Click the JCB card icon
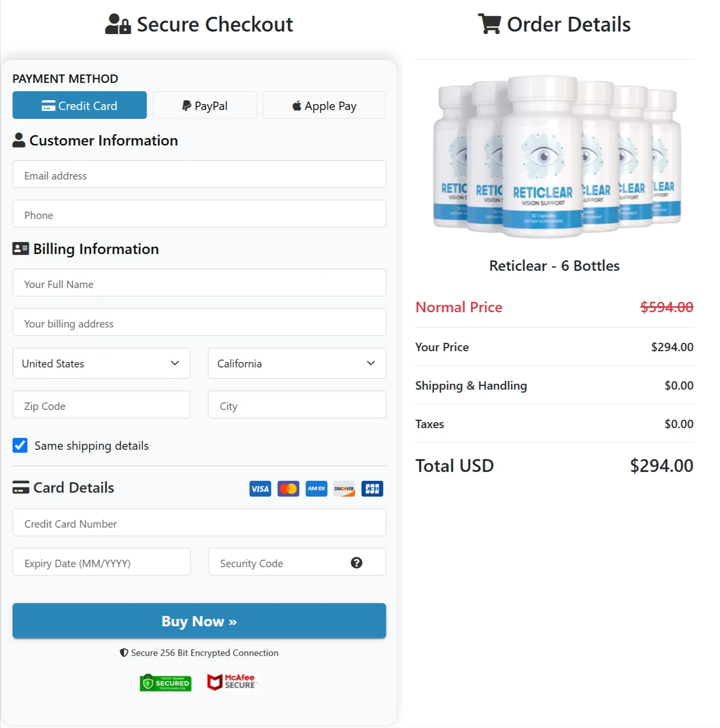Screen dimensions: 720x728 tap(372, 488)
